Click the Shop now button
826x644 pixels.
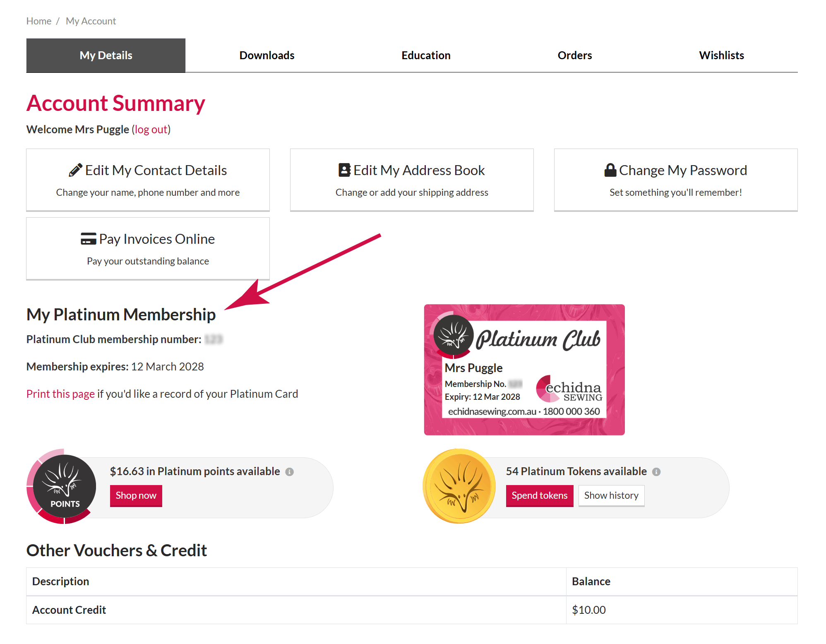click(x=136, y=496)
